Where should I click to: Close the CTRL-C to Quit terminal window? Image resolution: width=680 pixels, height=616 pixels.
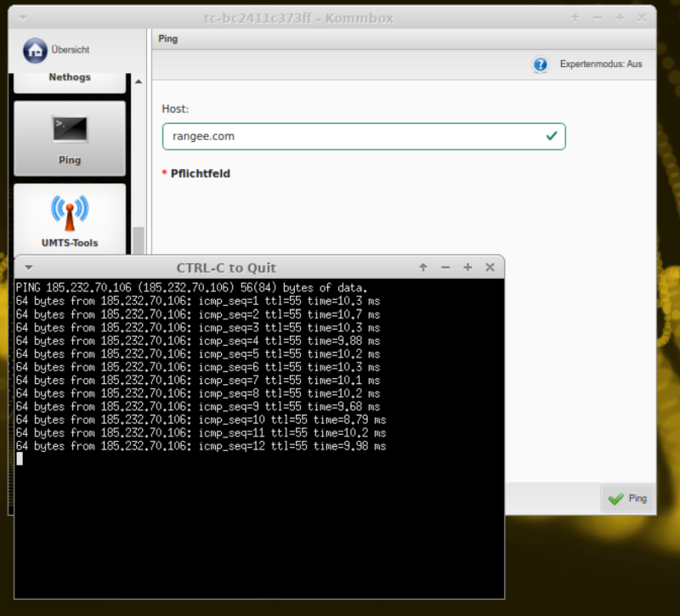490,268
